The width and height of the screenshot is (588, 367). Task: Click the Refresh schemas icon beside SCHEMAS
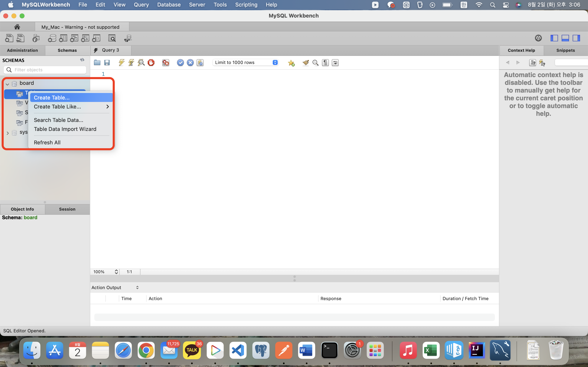(82, 60)
